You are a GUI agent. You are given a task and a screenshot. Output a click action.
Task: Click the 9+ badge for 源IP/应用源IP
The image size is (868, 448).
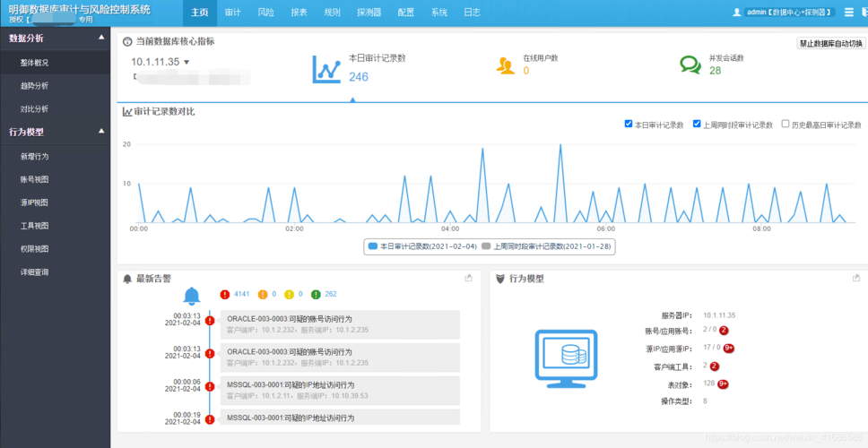click(728, 348)
